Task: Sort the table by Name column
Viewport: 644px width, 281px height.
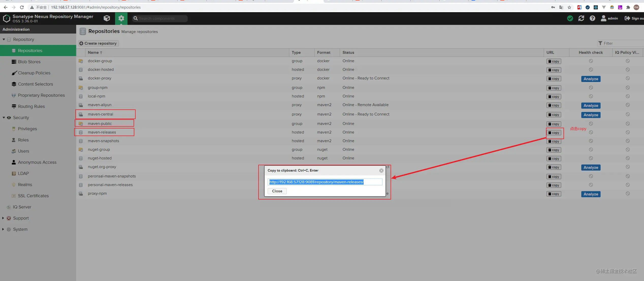Action: click(187, 53)
